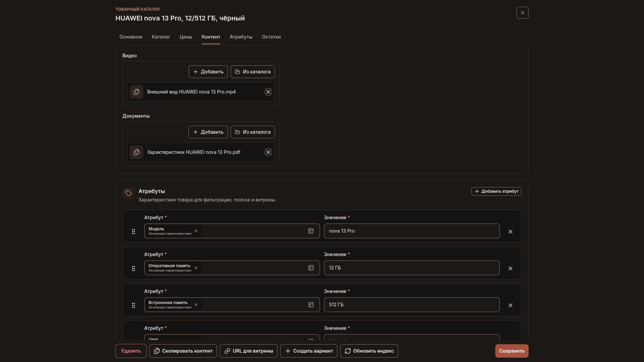Screen dimensions: 644x362
Task: Click the file name Характеристики HUAWEI nova 13 Pro.pdf
Action: pos(194,152)
